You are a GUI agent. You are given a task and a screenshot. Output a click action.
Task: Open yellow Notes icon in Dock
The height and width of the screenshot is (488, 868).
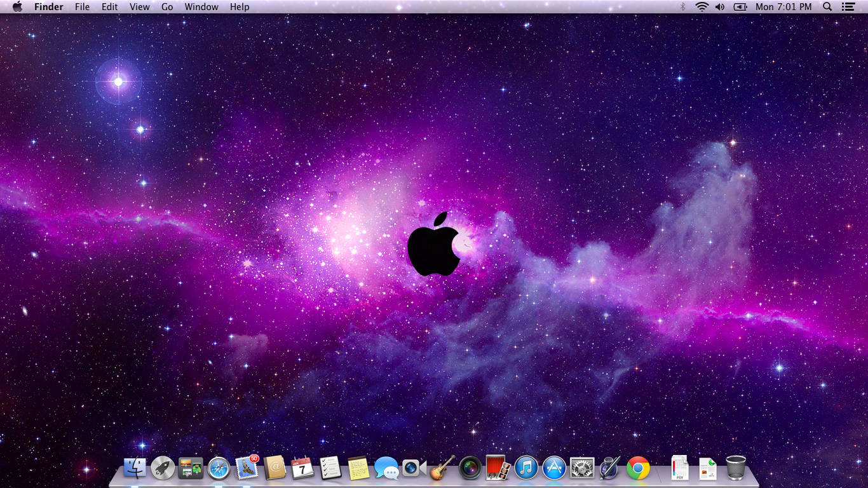pyautogui.click(x=358, y=468)
